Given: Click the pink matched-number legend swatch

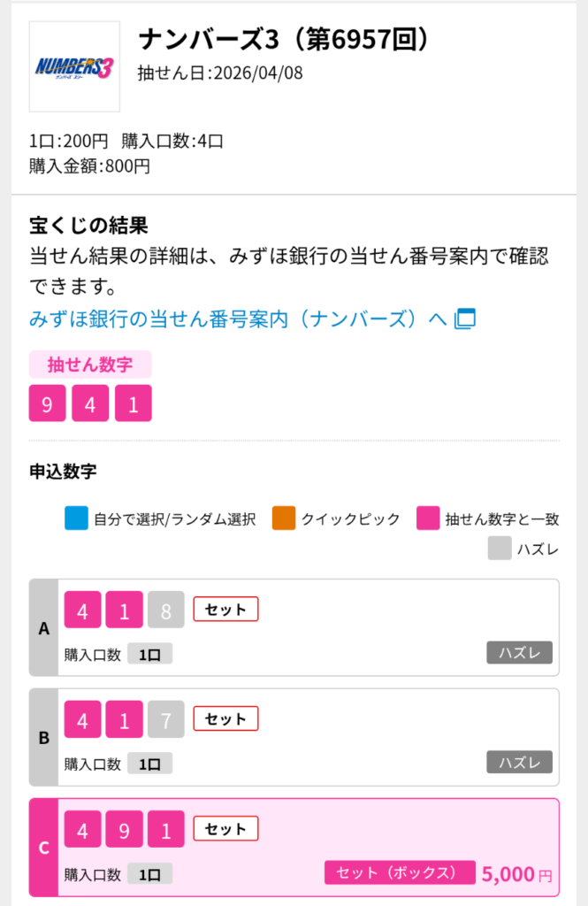Looking at the screenshot, I should (x=429, y=518).
